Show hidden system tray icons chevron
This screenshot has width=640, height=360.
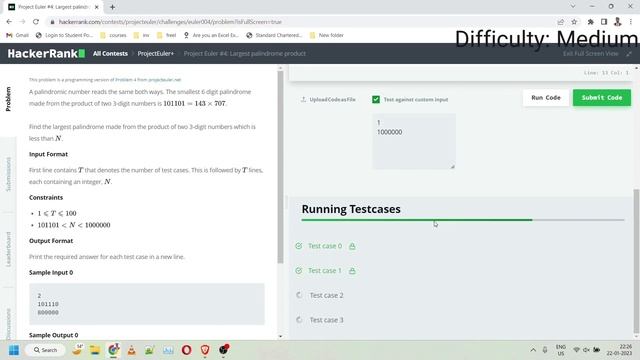(533, 350)
